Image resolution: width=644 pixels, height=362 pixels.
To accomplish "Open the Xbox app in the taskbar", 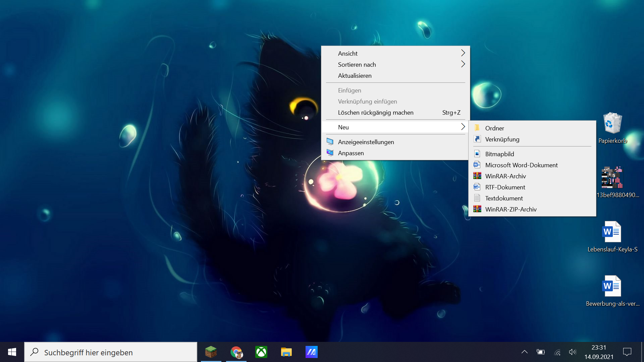I will [x=261, y=352].
